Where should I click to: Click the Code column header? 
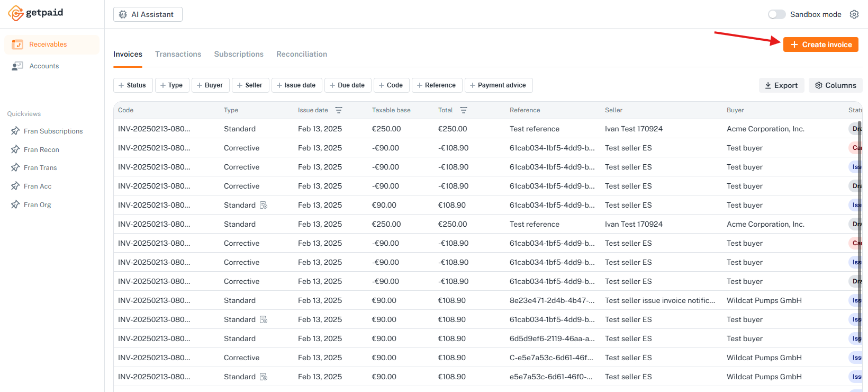pos(125,110)
